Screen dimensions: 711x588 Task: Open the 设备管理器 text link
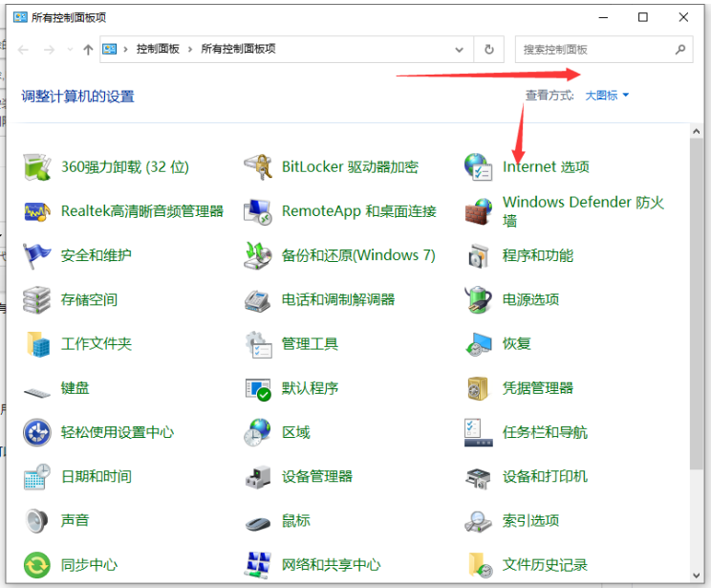[x=317, y=476]
